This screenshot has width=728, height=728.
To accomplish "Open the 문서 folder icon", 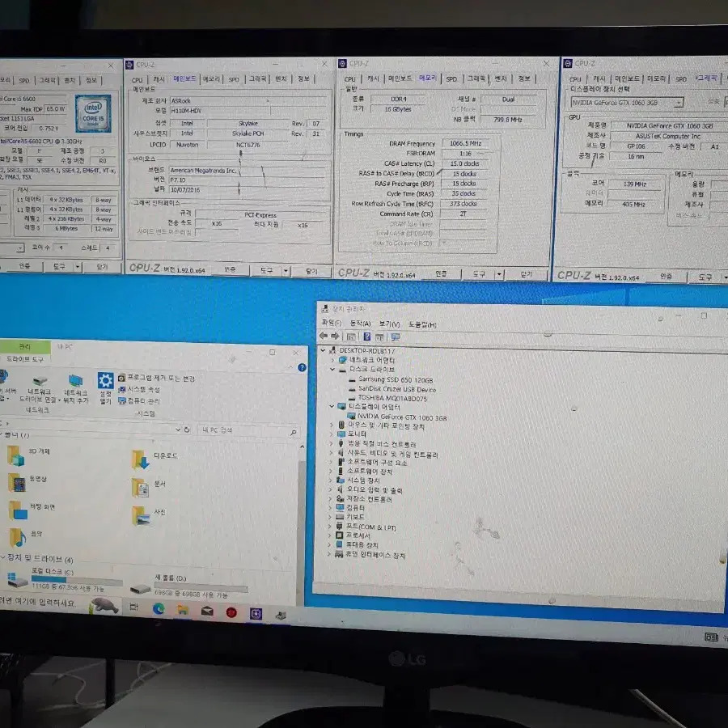I will pos(140,488).
